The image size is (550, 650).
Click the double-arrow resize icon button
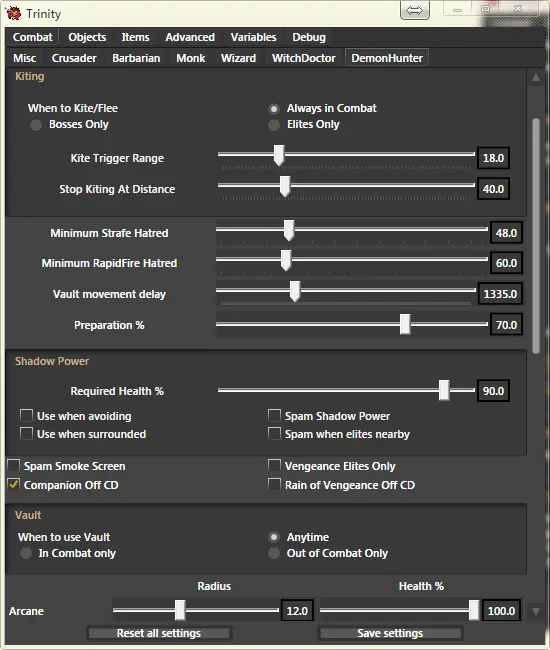(414, 10)
